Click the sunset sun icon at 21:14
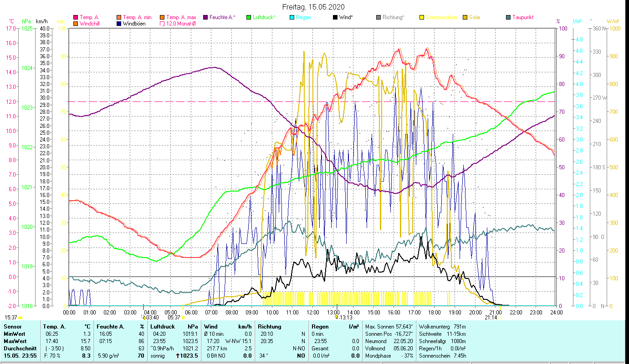The width and height of the screenshot is (629, 364). [500, 318]
